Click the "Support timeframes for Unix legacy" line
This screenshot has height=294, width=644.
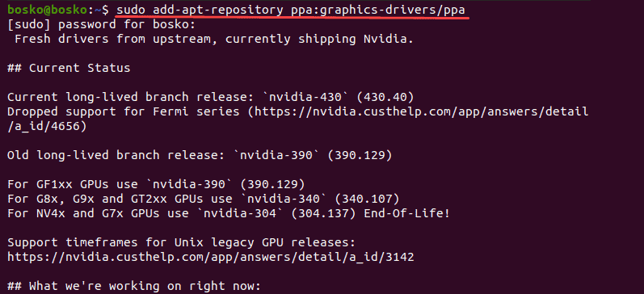pos(182,242)
